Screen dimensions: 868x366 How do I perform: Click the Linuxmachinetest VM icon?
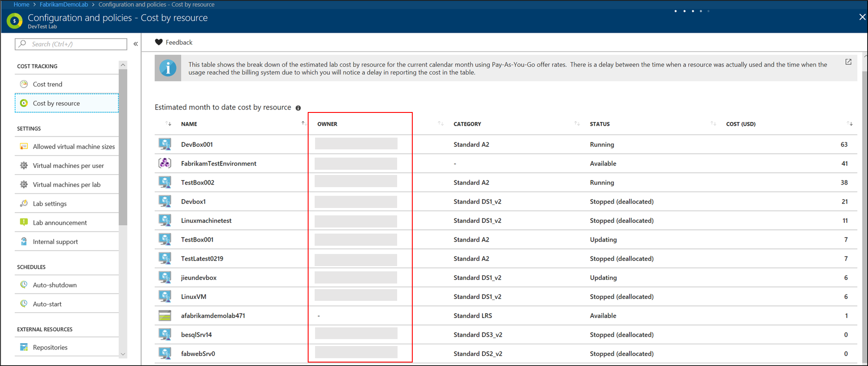point(165,221)
